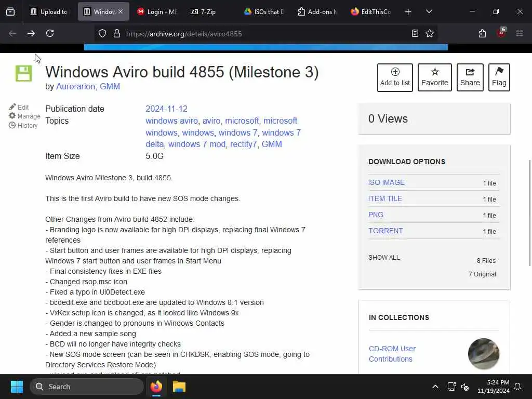The image size is (532, 399).
Task: Bookmark this page with the star
Action: point(430,33)
